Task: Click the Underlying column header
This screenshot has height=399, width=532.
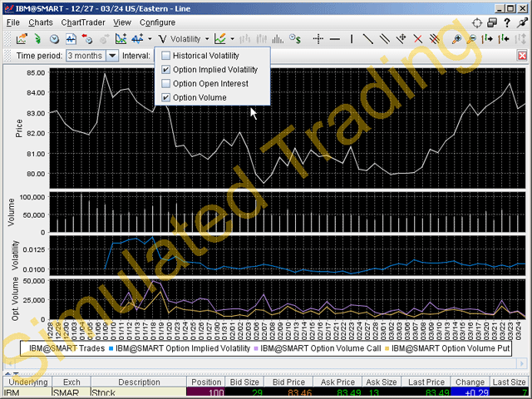Action: pos(27,382)
